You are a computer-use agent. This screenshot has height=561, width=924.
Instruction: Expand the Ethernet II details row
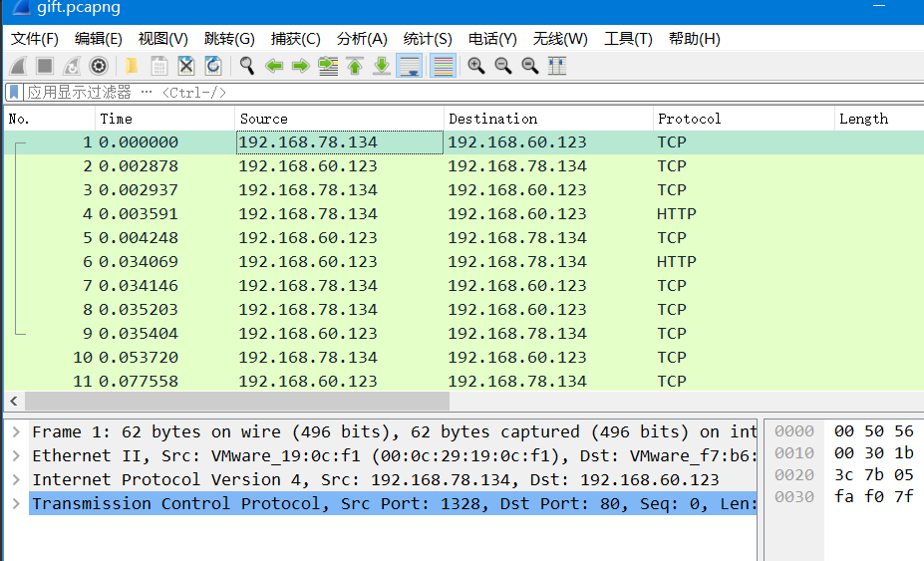click(17, 455)
